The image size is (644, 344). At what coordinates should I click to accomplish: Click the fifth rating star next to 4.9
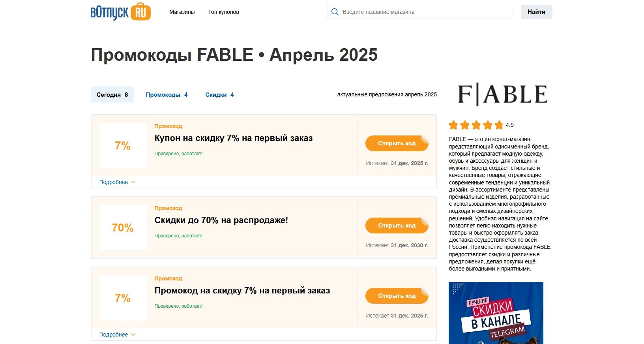click(499, 125)
